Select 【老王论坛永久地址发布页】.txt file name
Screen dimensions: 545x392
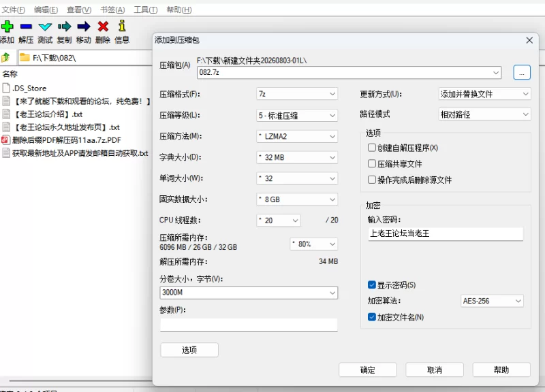[66, 127]
